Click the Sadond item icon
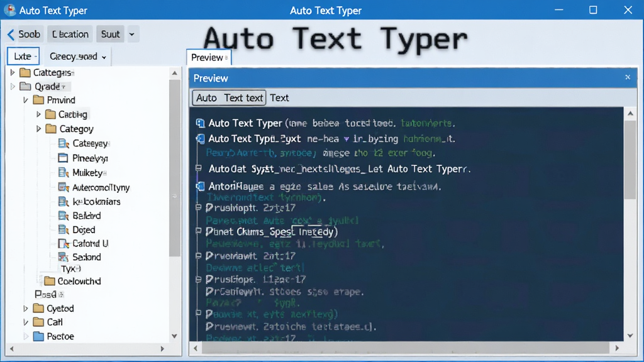 point(64,257)
